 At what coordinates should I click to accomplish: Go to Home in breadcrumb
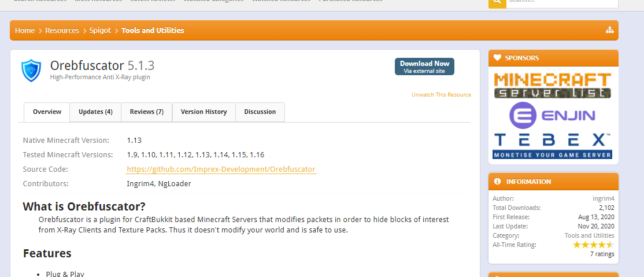[x=25, y=31]
